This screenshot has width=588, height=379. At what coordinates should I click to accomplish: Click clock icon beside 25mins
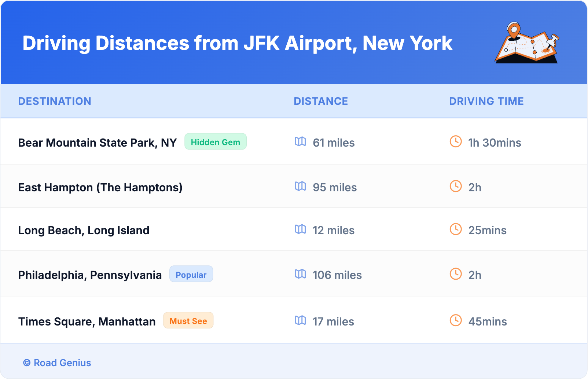tap(456, 229)
